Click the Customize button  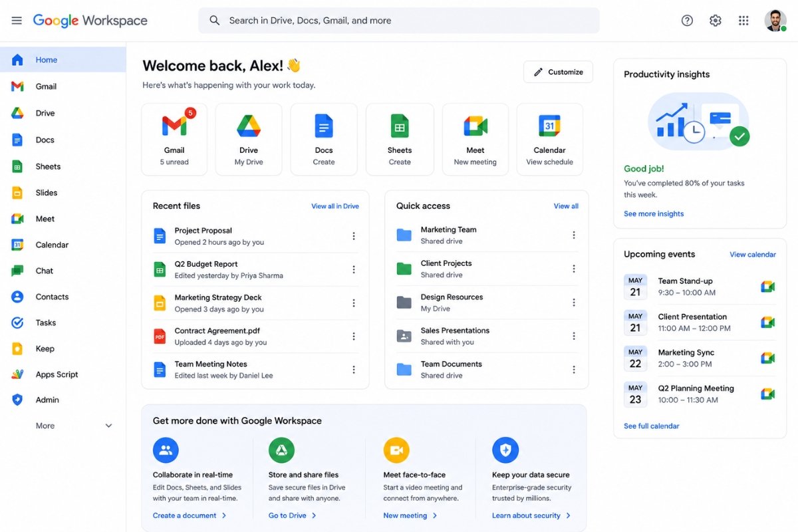(558, 72)
